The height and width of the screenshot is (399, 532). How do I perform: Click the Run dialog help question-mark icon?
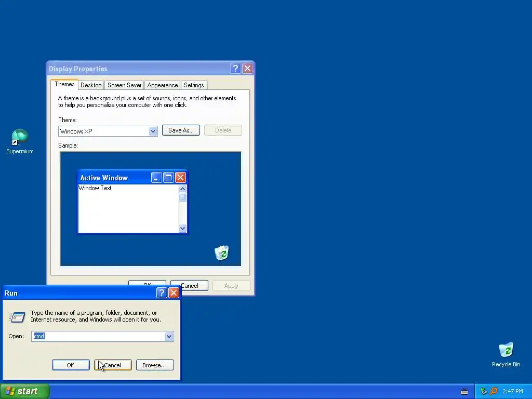tap(162, 293)
